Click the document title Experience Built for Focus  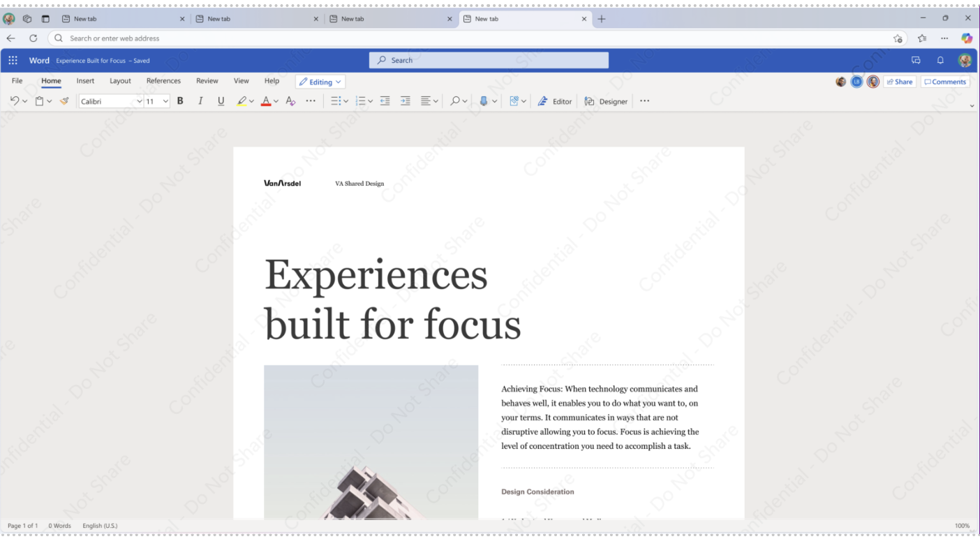click(x=91, y=61)
